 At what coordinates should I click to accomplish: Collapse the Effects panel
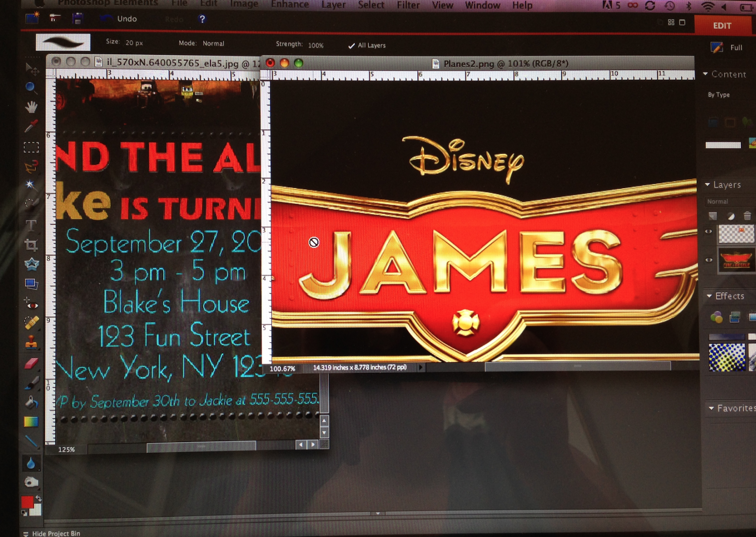click(709, 296)
